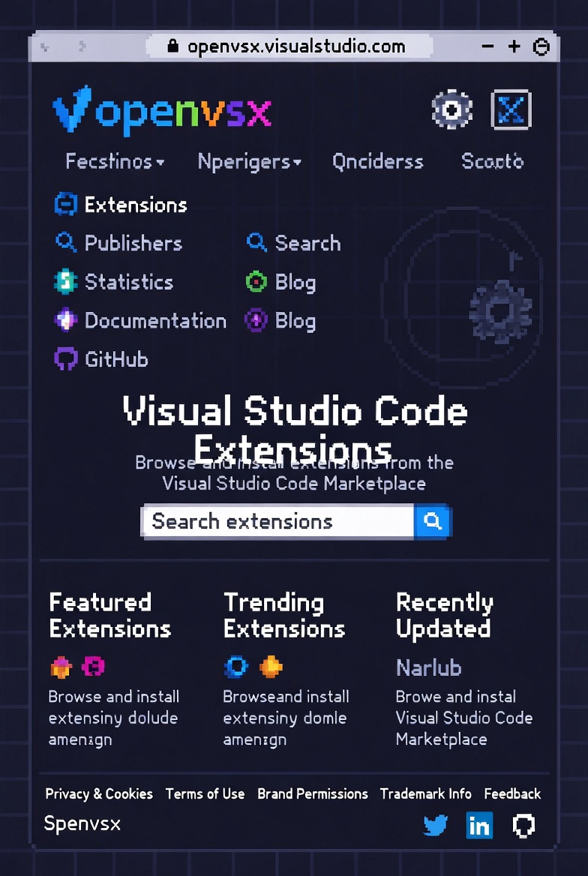Open the Feedback link

click(512, 793)
